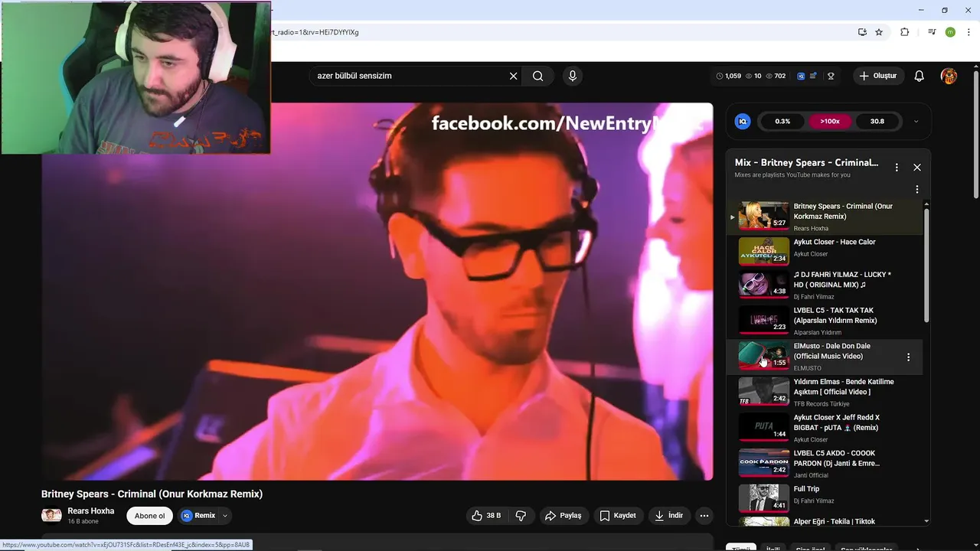
Task: Open the browser extensions puzzle icon
Action: [x=905, y=32]
